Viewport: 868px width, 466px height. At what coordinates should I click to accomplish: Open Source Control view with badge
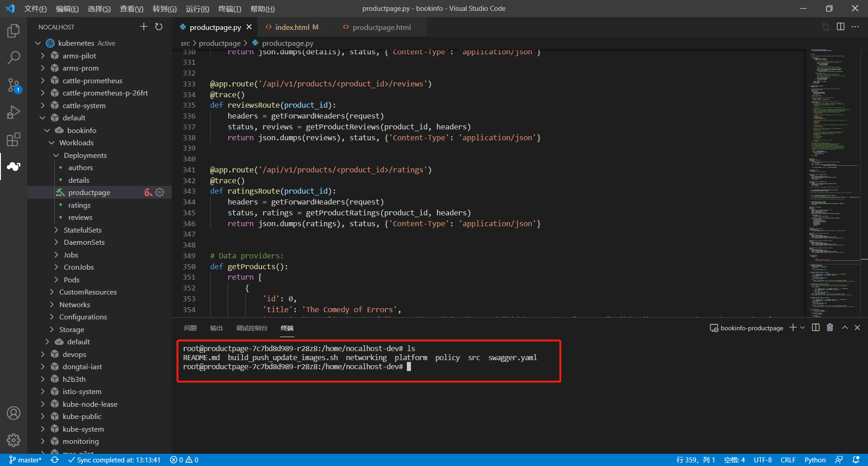click(x=14, y=85)
